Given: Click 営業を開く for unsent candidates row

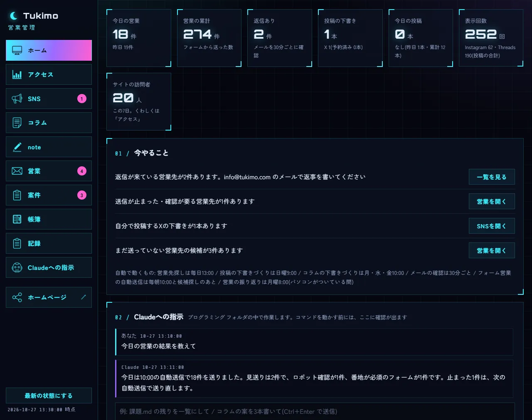Looking at the screenshot, I should (492, 250).
